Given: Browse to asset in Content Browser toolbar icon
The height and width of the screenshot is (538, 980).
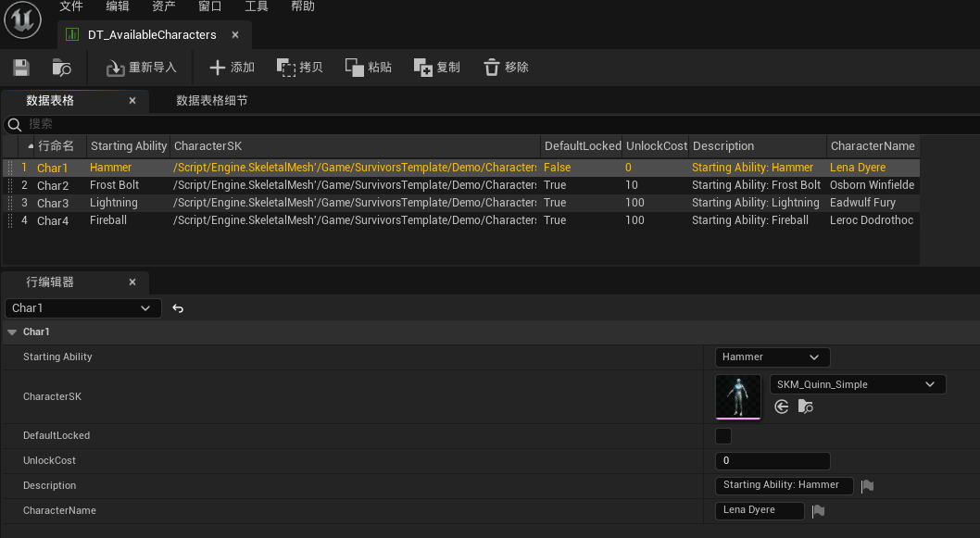Looking at the screenshot, I should click(61, 68).
